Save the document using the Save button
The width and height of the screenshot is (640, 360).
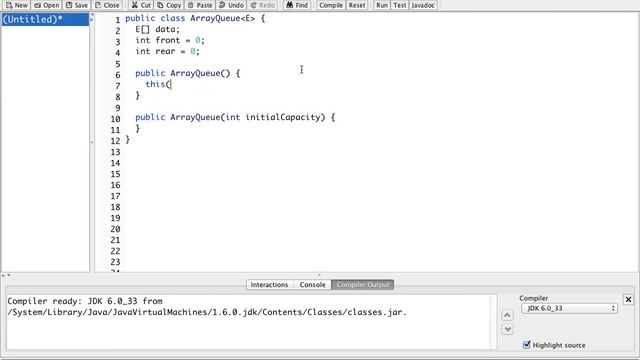(77, 5)
